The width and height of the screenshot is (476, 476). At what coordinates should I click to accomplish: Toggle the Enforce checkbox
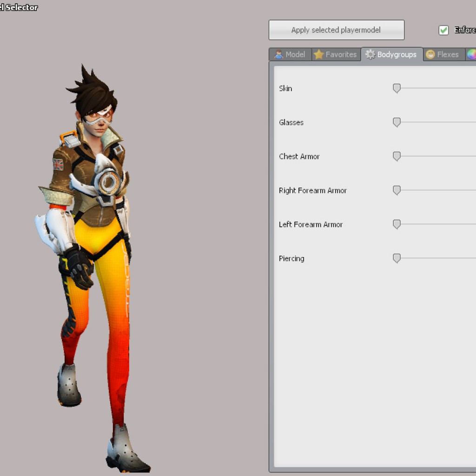[x=443, y=30]
